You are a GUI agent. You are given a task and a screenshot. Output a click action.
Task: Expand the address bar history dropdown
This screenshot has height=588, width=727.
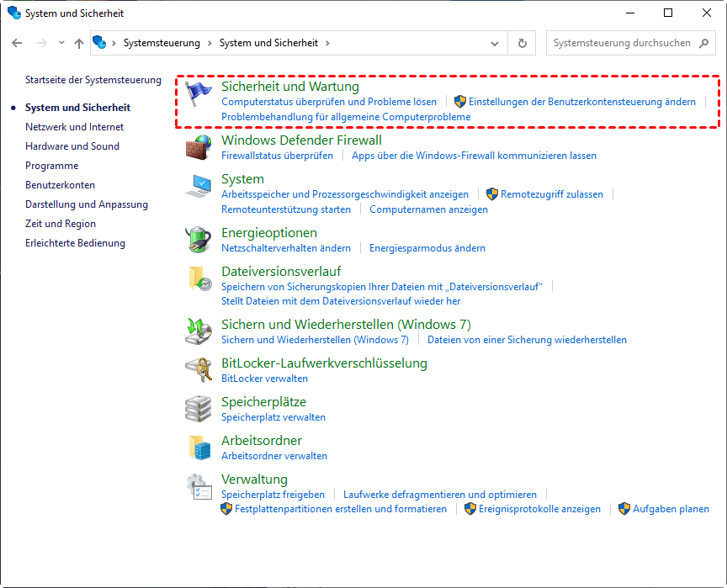pos(495,44)
